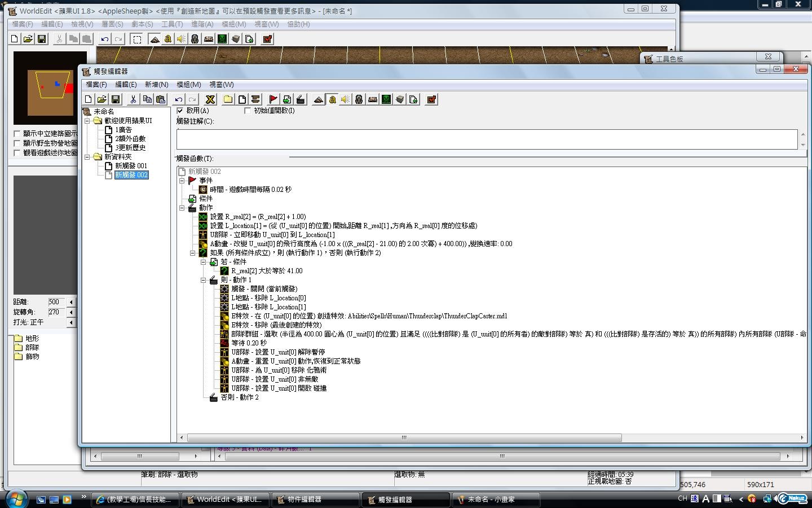Collapse the 若 - 條件 node

[204, 262]
